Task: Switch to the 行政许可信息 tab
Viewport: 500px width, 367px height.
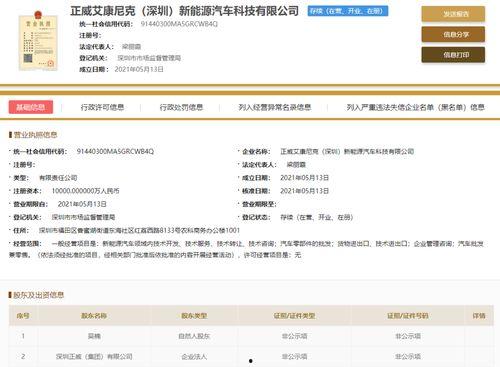Action: (102, 107)
